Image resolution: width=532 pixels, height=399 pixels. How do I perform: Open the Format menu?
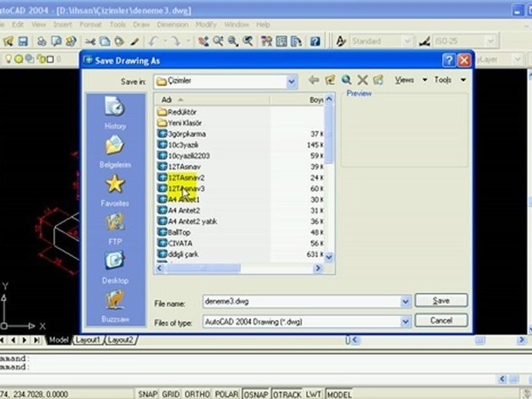click(90, 24)
